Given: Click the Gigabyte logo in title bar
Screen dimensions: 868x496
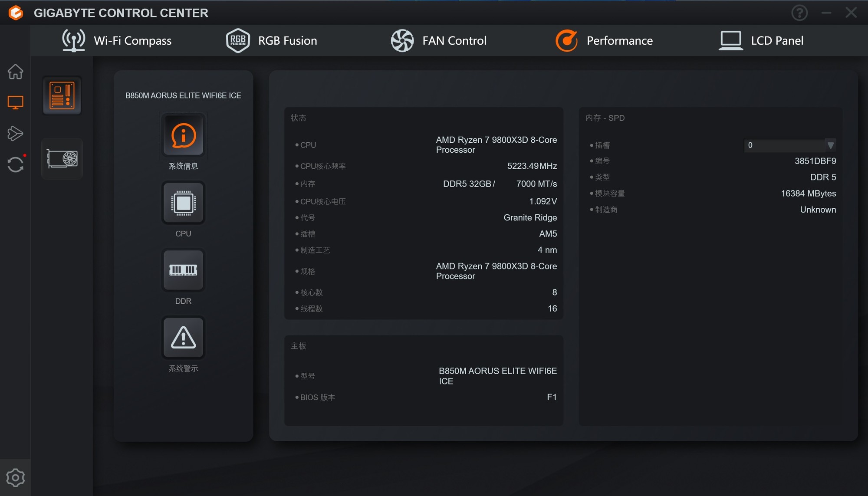Looking at the screenshot, I should (x=16, y=13).
